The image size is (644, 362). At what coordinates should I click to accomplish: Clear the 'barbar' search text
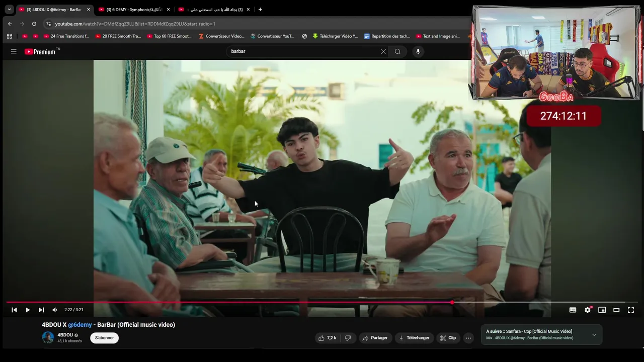click(x=383, y=51)
